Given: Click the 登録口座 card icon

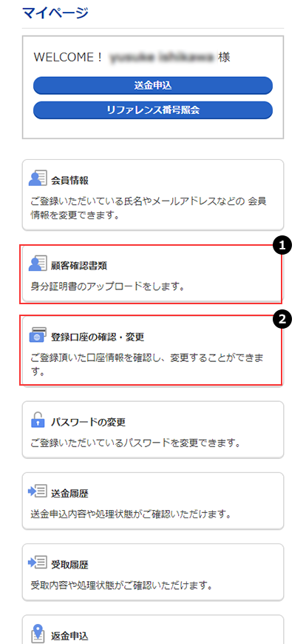Looking at the screenshot, I should 38,335.
